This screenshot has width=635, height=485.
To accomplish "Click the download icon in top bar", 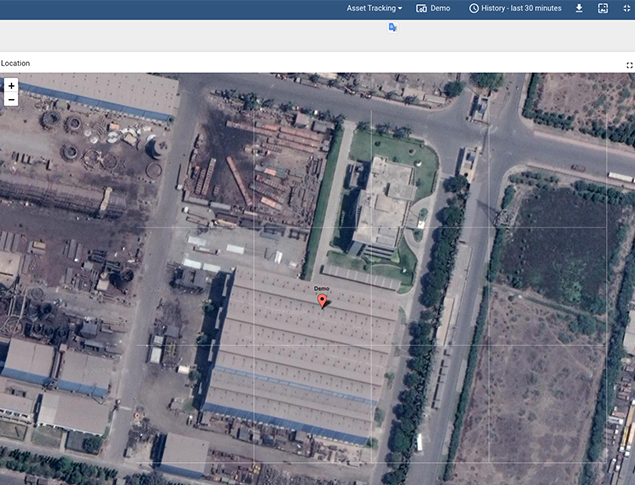I will coord(579,8).
